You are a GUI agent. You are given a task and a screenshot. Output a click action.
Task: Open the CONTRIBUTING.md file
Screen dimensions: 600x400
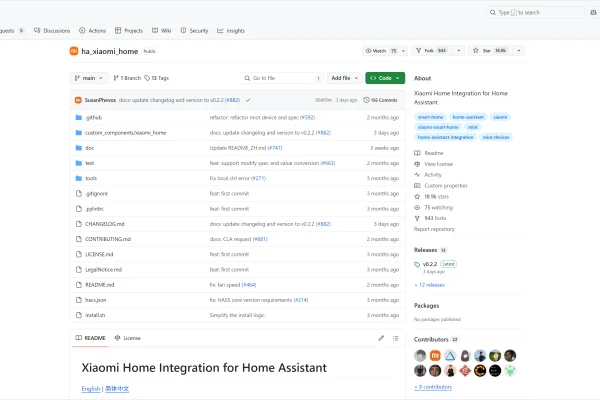pos(108,239)
